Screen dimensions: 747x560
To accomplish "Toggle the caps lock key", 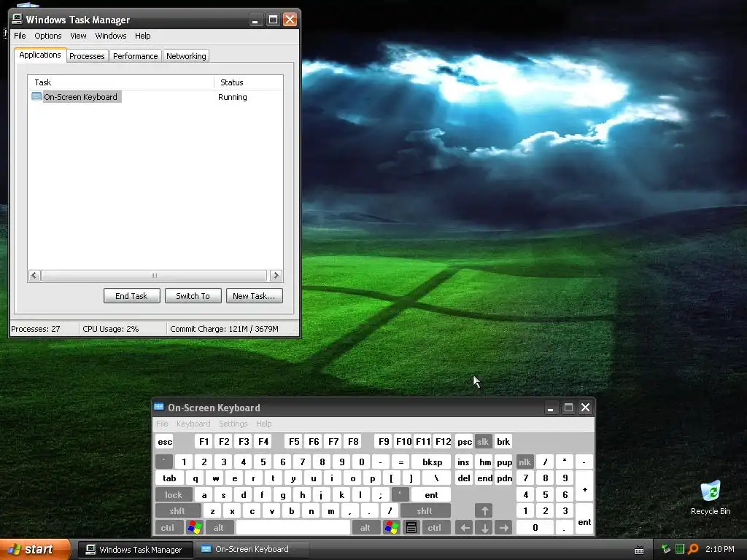I will 174,495.
